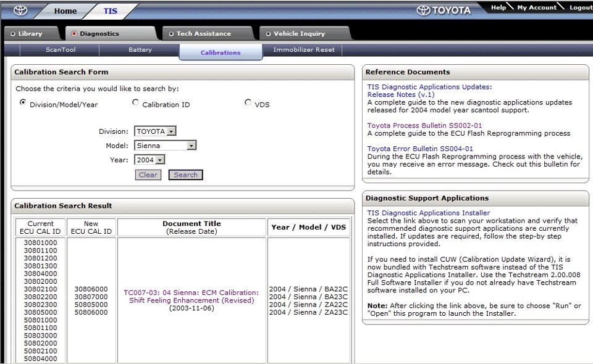This screenshot has width=593, height=364.
Task: Open TIS Diagnostic Applications Installer link
Action: [429, 213]
